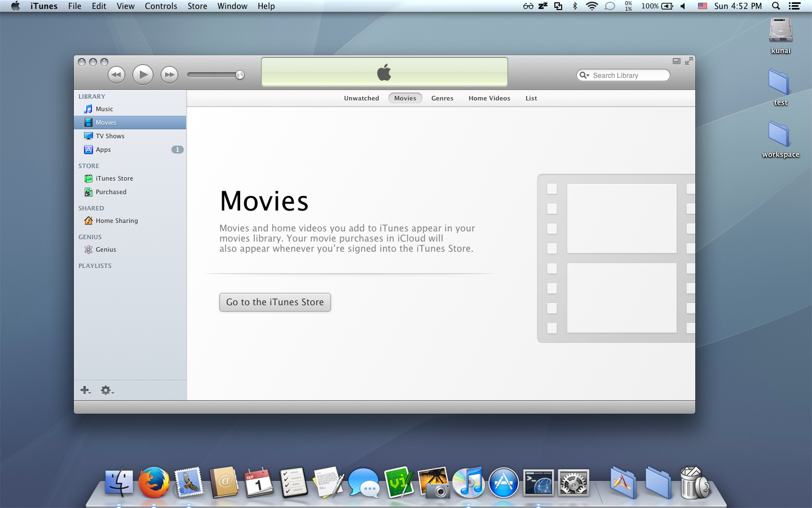Click the add playlist plus button
This screenshot has height=508, width=812.
point(86,390)
